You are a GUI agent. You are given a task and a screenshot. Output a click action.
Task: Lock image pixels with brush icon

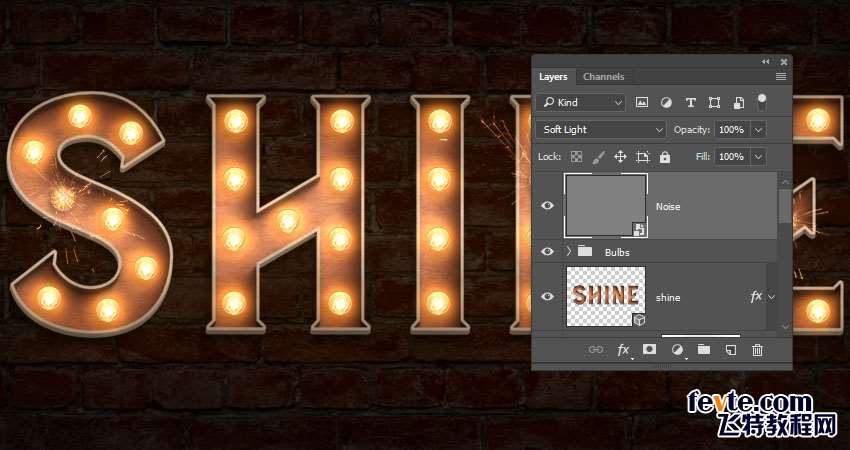tap(598, 157)
